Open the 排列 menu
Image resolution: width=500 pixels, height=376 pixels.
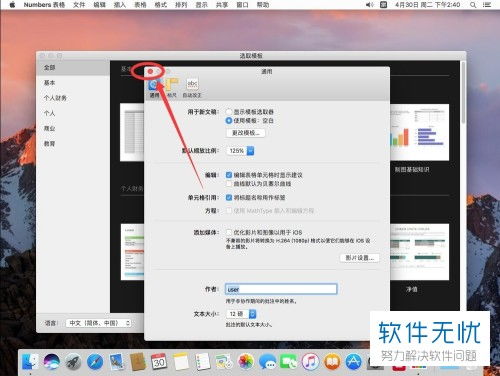click(x=181, y=5)
